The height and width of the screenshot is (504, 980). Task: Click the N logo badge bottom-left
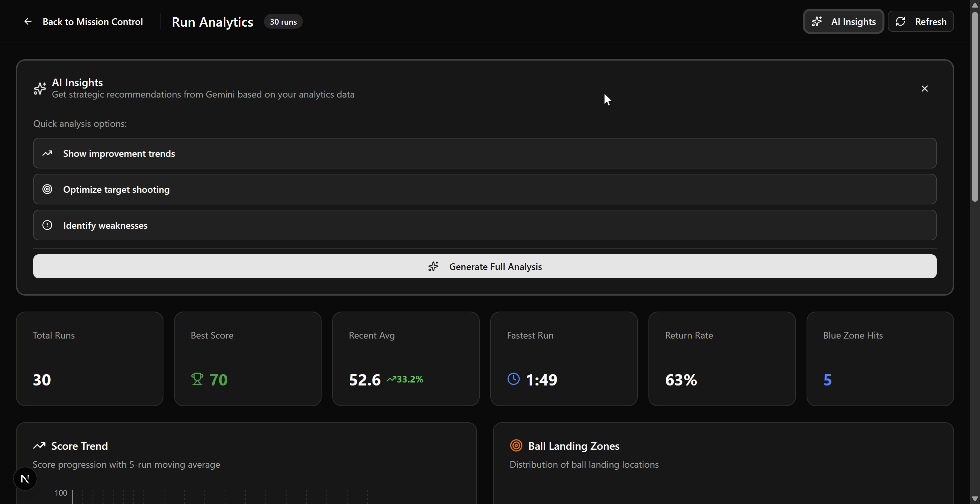[x=25, y=479]
